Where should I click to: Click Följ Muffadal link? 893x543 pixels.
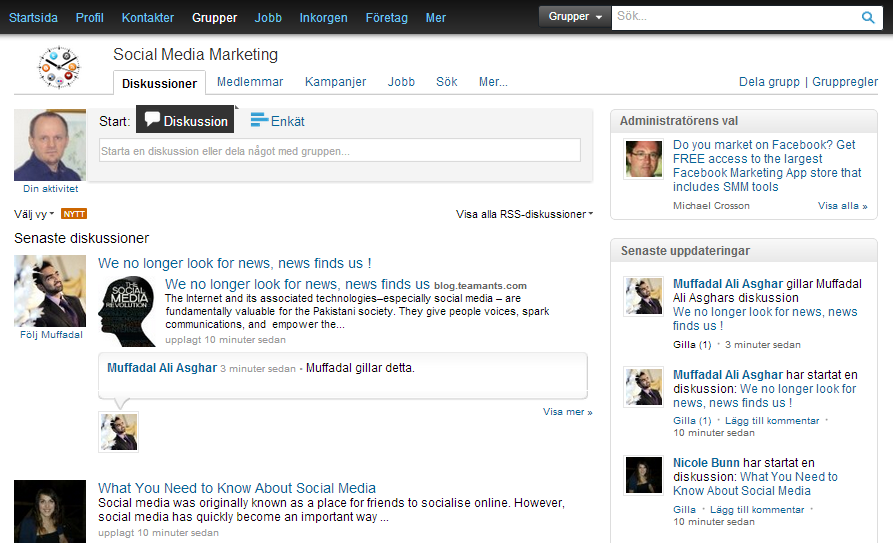click(51, 335)
